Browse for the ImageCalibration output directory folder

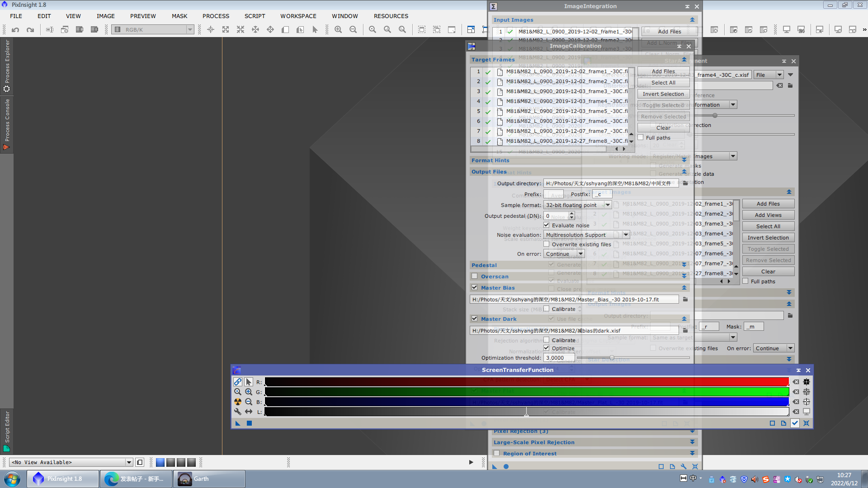point(685,183)
